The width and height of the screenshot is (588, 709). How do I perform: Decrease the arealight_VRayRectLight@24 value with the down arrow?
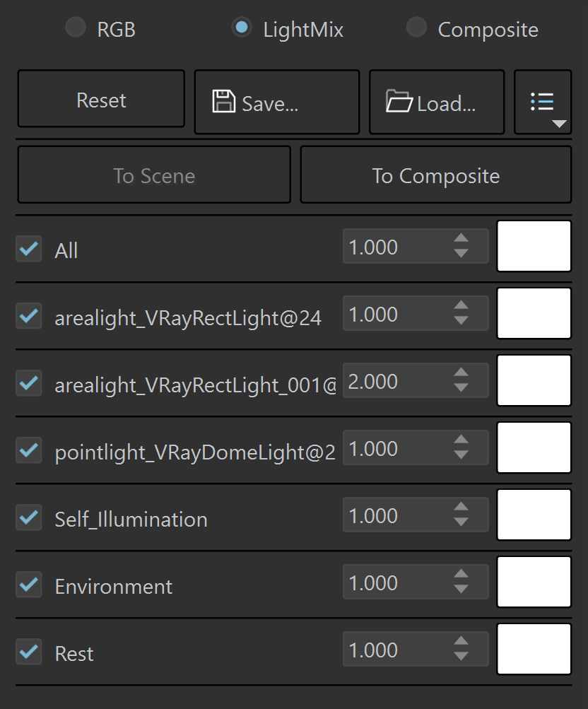tap(461, 321)
